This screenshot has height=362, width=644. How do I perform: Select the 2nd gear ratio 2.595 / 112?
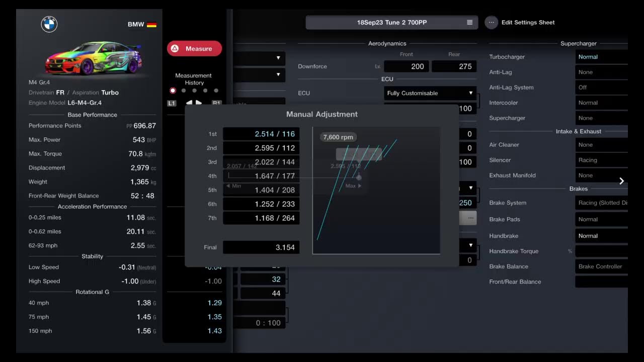261,148
